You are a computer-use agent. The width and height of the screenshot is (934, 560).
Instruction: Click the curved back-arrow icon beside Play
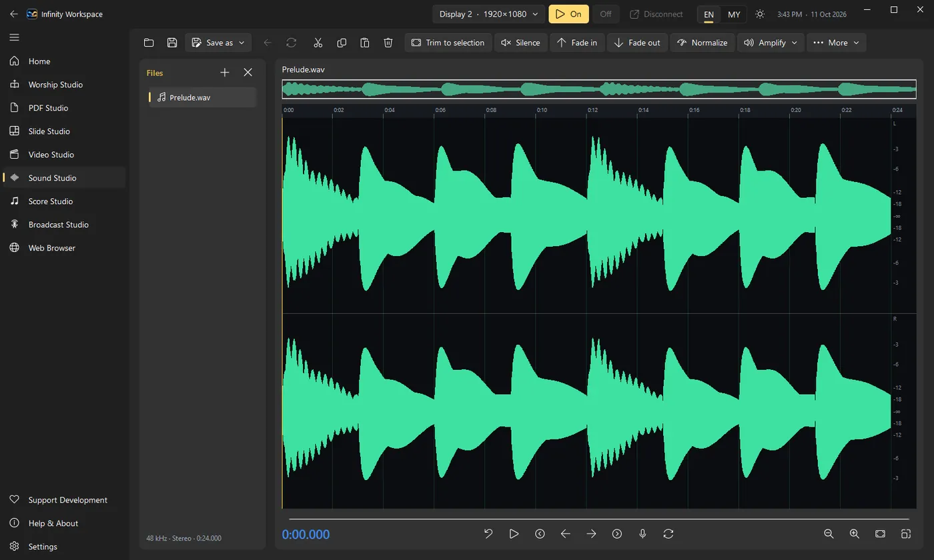pos(488,533)
